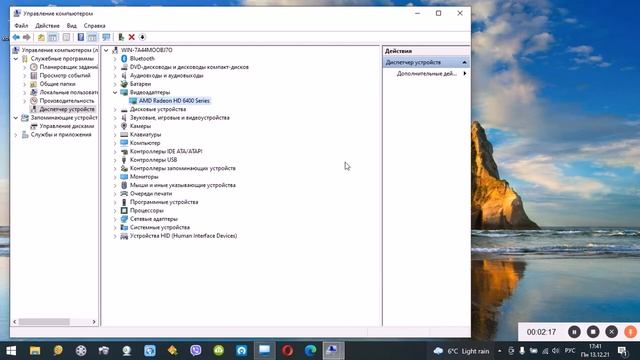Image resolution: width=640 pixels, height=360 pixels.
Task: Select Системные устройства category
Action: (160, 227)
